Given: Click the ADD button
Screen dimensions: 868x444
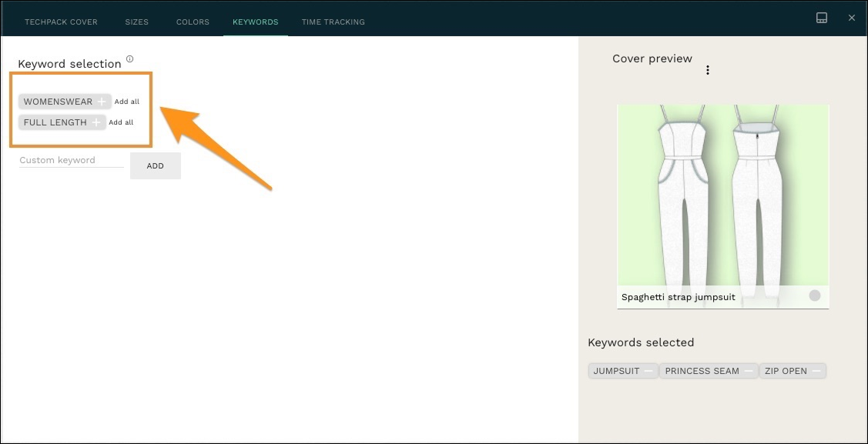Looking at the screenshot, I should coord(155,166).
